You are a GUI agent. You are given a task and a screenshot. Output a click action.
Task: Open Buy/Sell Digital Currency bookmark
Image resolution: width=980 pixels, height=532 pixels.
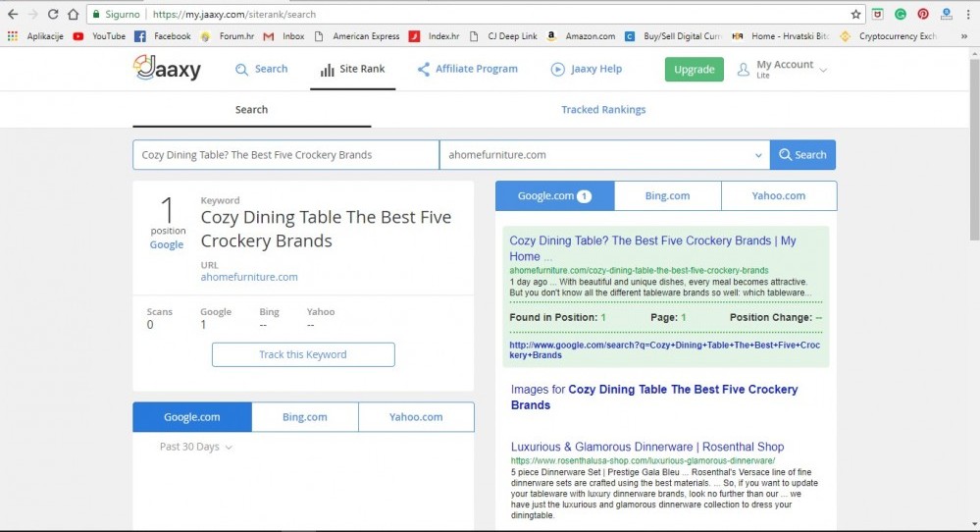pyautogui.click(x=673, y=36)
